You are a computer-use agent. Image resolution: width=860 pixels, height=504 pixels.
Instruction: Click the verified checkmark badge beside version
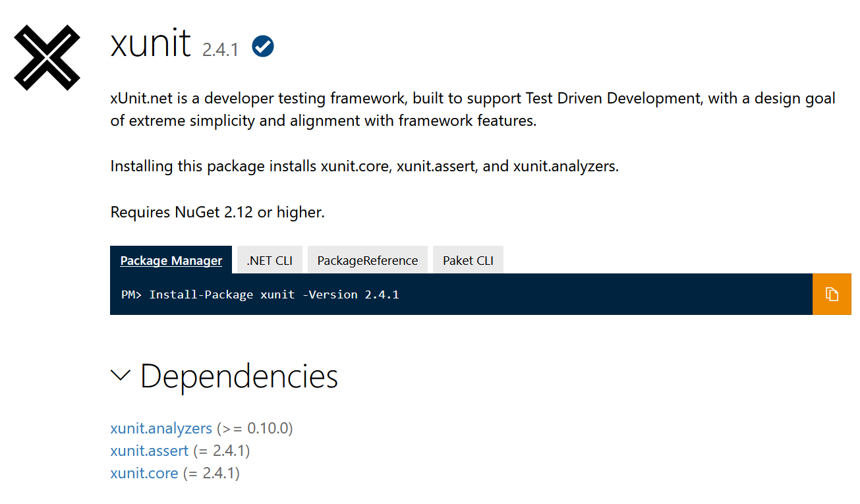tap(263, 47)
